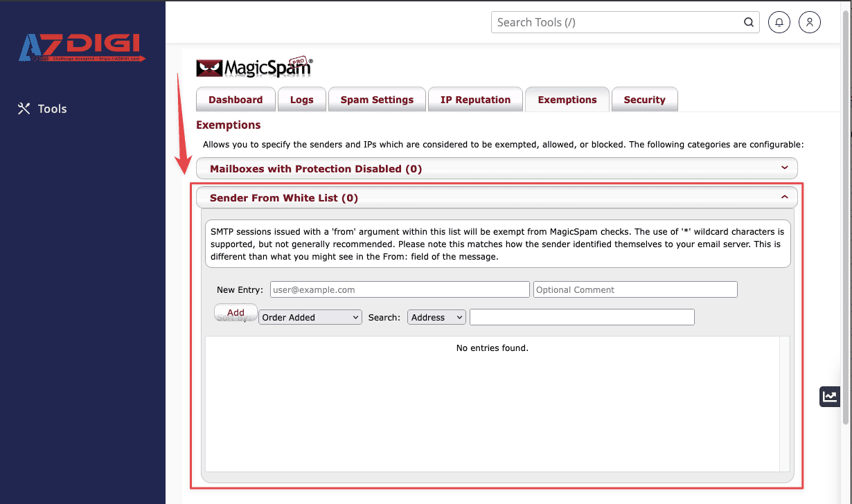852x504 pixels.
Task: Click the A2DIGI logo
Action: tap(82, 47)
